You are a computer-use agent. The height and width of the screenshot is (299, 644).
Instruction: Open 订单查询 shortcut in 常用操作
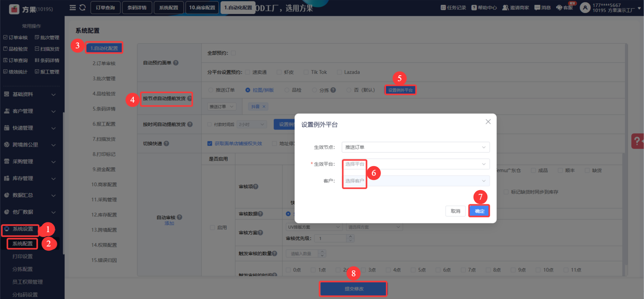[15, 60]
